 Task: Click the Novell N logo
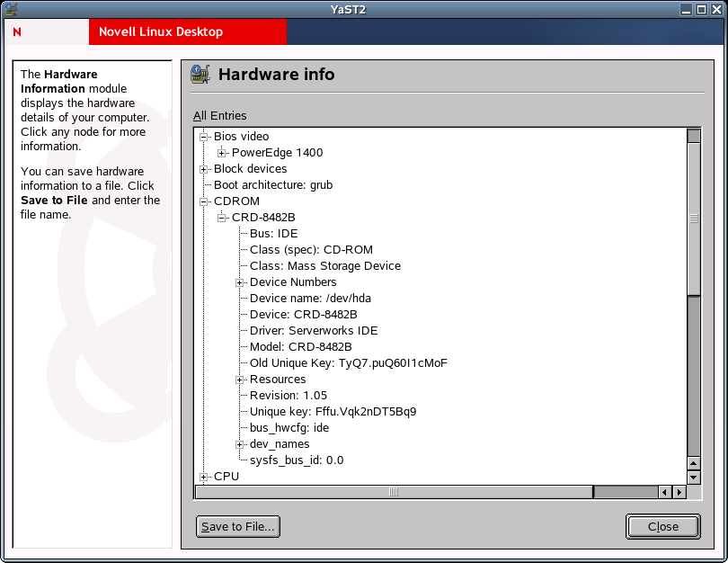coord(17,32)
